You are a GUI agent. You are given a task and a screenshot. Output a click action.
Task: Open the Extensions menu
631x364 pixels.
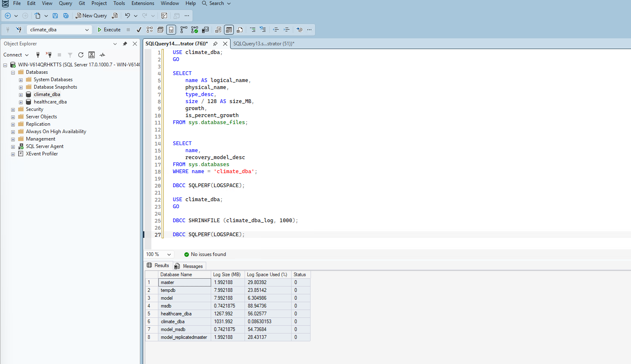143,3
